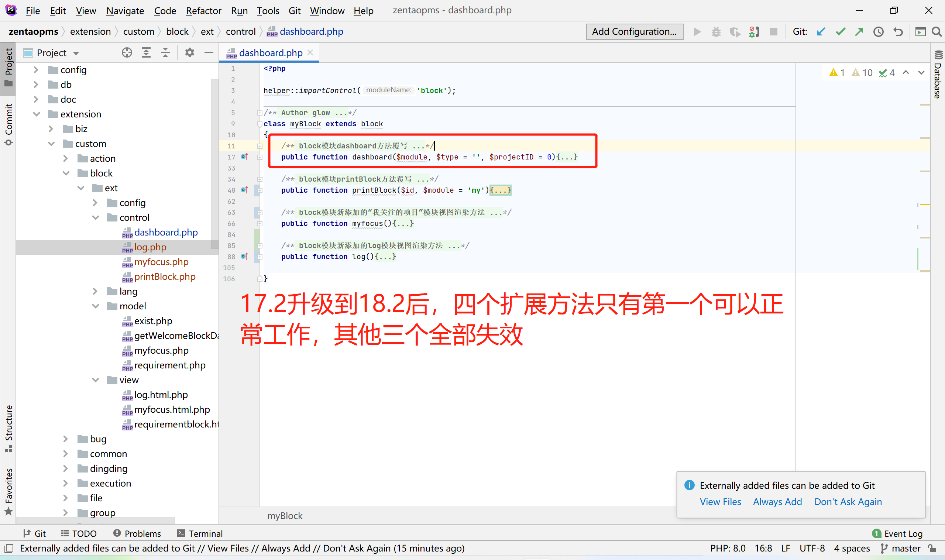945x560 pixels.
Task: Click override gutter icon on line 17
Action: click(x=244, y=157)
